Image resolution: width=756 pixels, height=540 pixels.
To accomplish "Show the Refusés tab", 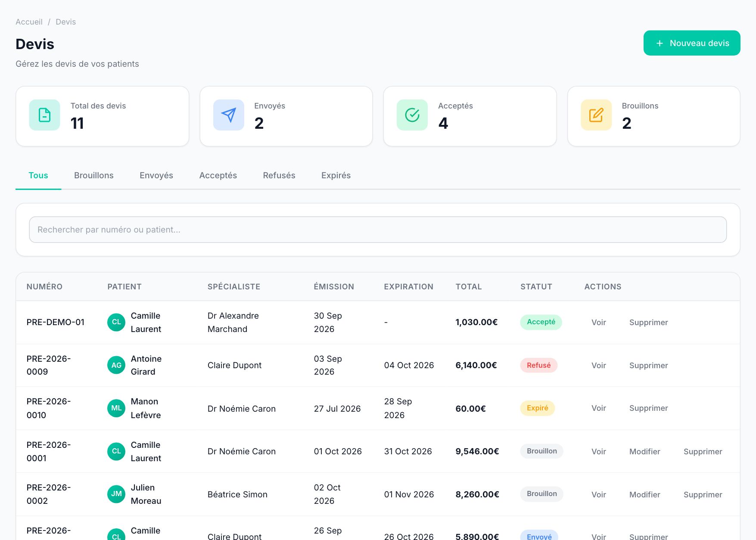I will pos(279,175).
